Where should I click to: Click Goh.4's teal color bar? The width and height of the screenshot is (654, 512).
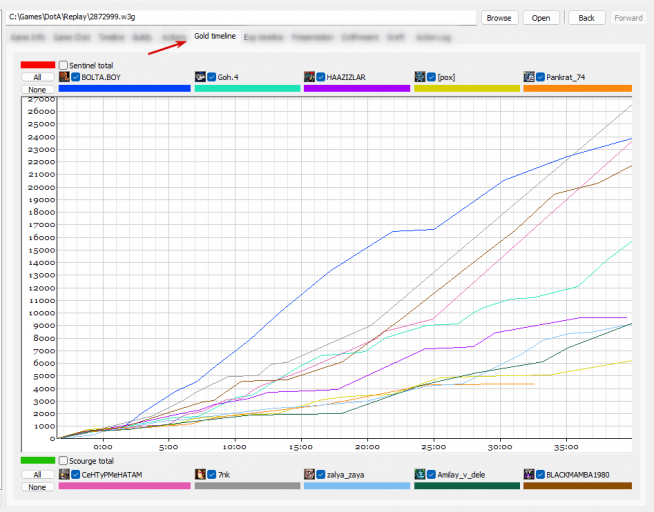(x=247, y=88)
